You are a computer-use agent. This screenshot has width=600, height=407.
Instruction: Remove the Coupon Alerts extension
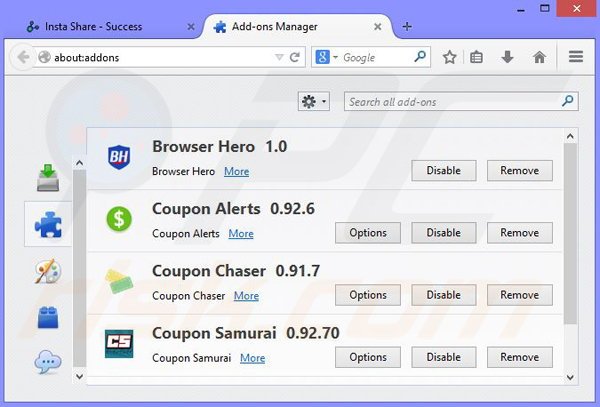[520, 233]
